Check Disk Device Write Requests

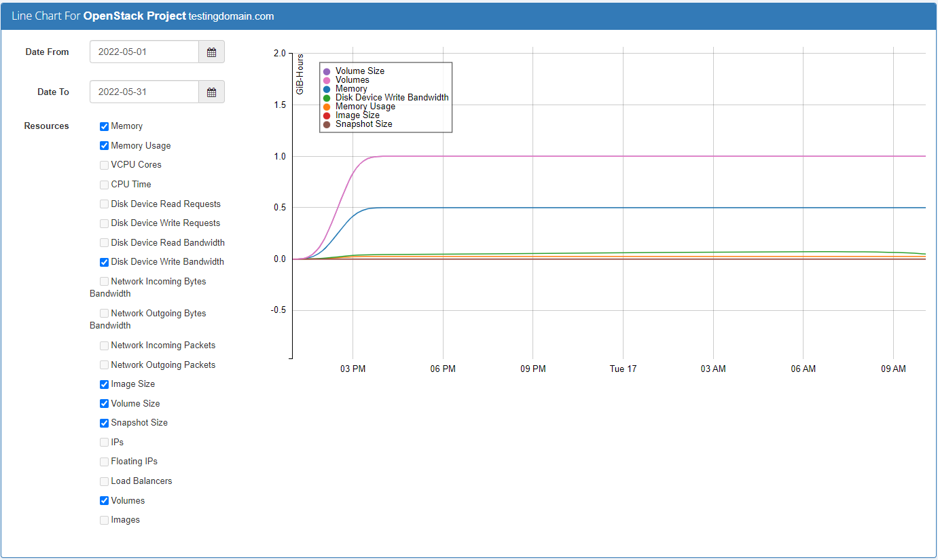click(104, 223)
